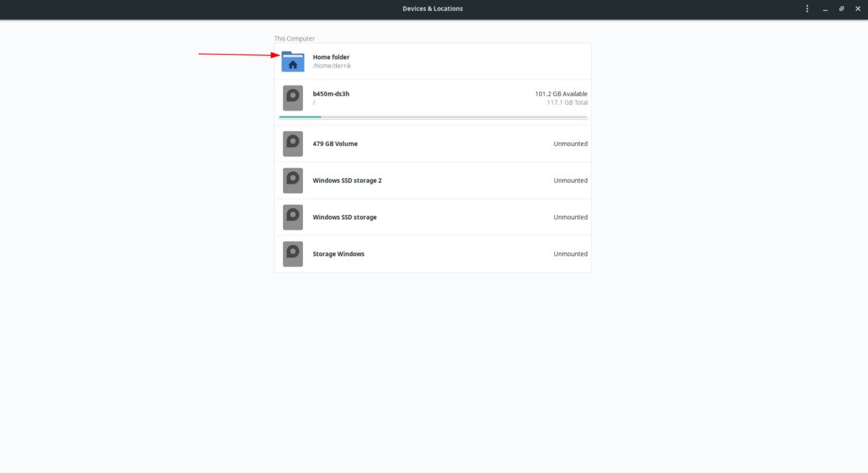Screen dimensions: 868x473
Task: Select the Windows SSD storage 2 label
Action: tap(347, 181)
